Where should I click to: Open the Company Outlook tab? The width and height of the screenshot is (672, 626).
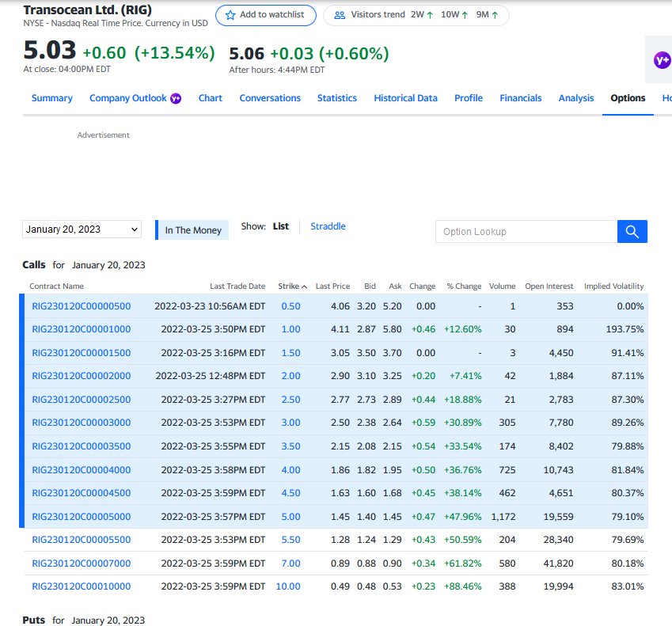pyautogui.click(x=127, y=98)
